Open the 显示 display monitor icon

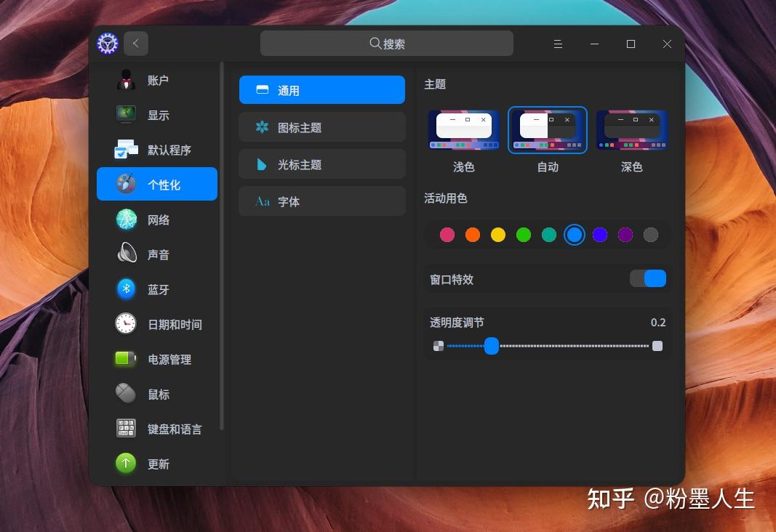[127, 114]
